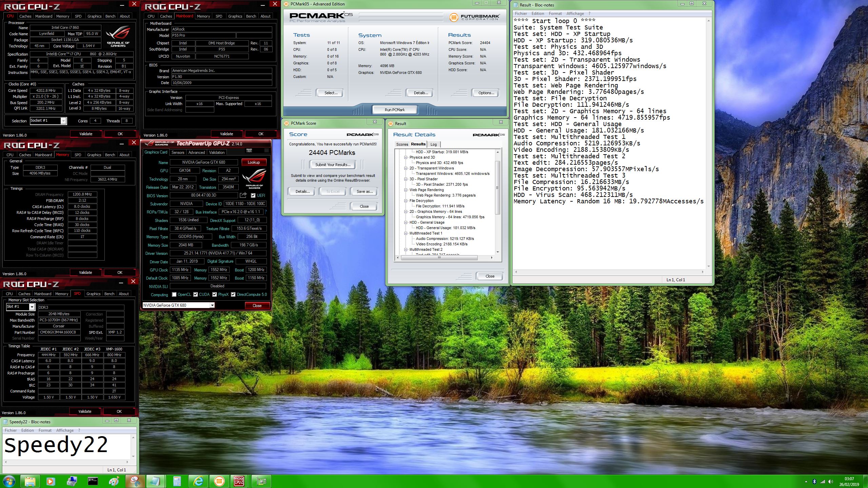Screen dimensions: 868x488
Task: Open Internet Explorer from the taskbar
Action: coord(198,481)
